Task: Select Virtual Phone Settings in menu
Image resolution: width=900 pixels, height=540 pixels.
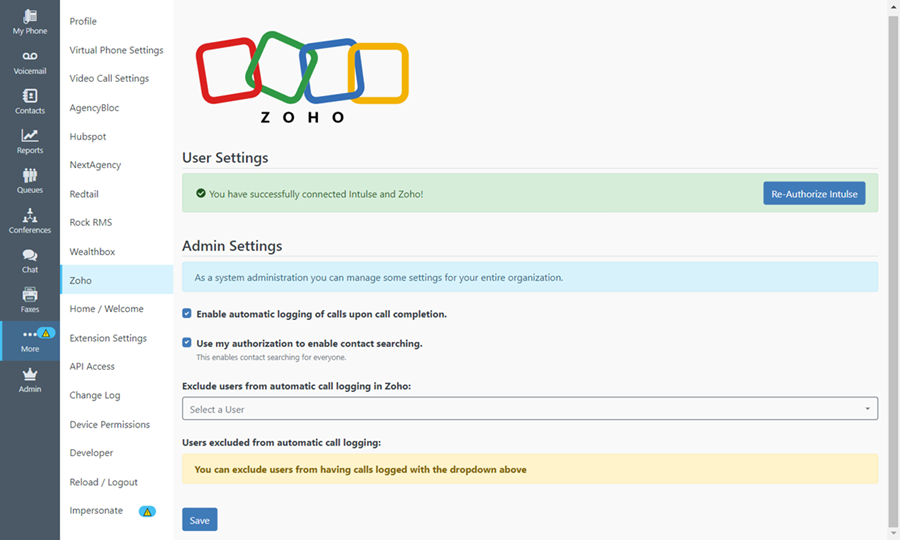Action: 117,50
